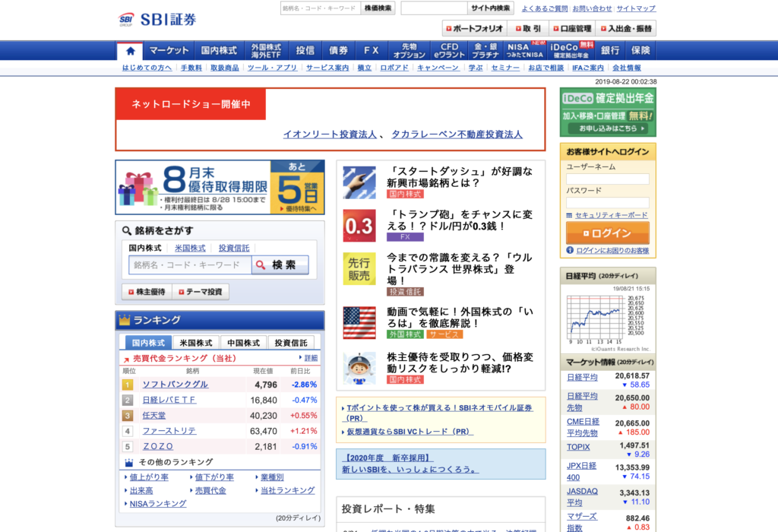Open the CFD eワラント menu
Screen dimensions: 778x532
tap(449, 51)
